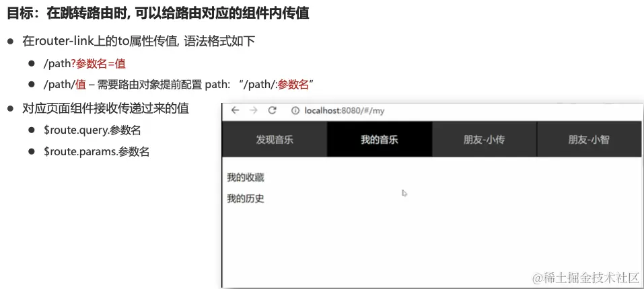
Task: Click the 我的历史 entry
Action: coord(246,199)
